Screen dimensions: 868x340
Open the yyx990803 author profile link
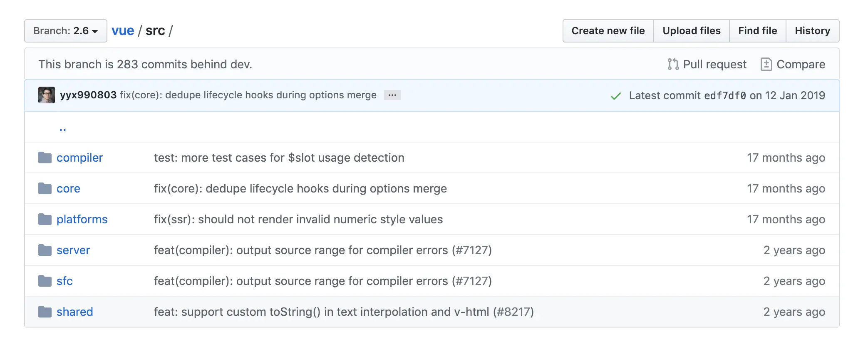coord(88,95)
